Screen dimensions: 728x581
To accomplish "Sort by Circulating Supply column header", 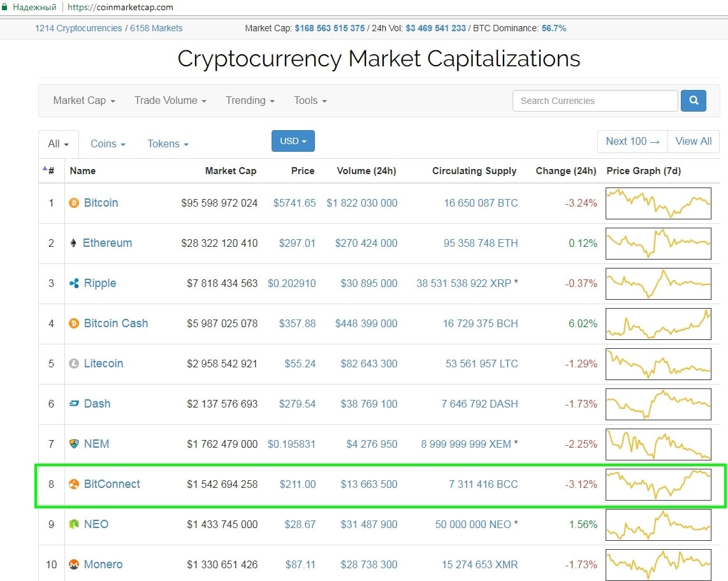I will pos(474,171).
